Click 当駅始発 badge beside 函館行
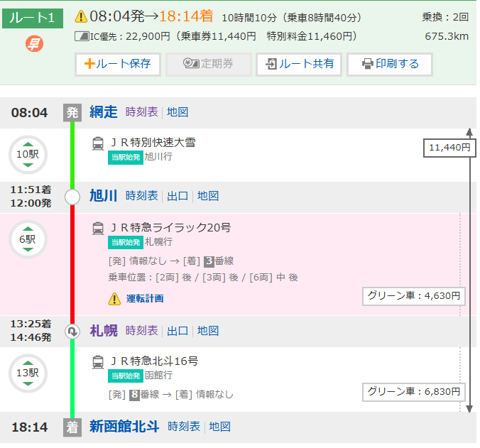 [x=126, y=376]
